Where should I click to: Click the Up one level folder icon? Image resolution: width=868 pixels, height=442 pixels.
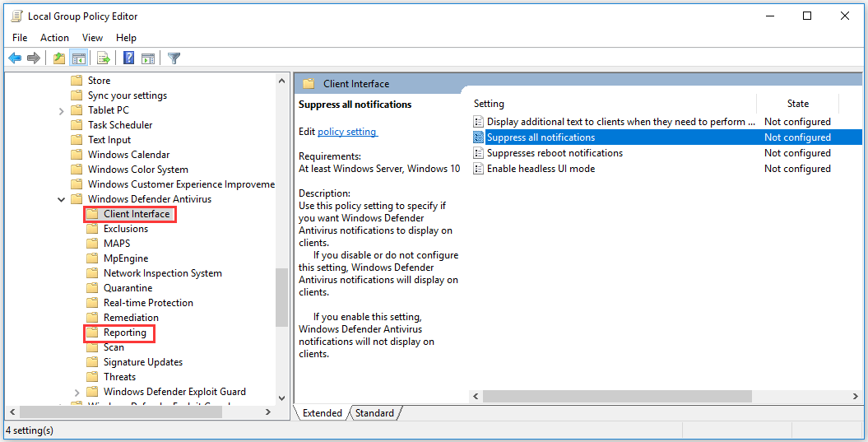59,58
